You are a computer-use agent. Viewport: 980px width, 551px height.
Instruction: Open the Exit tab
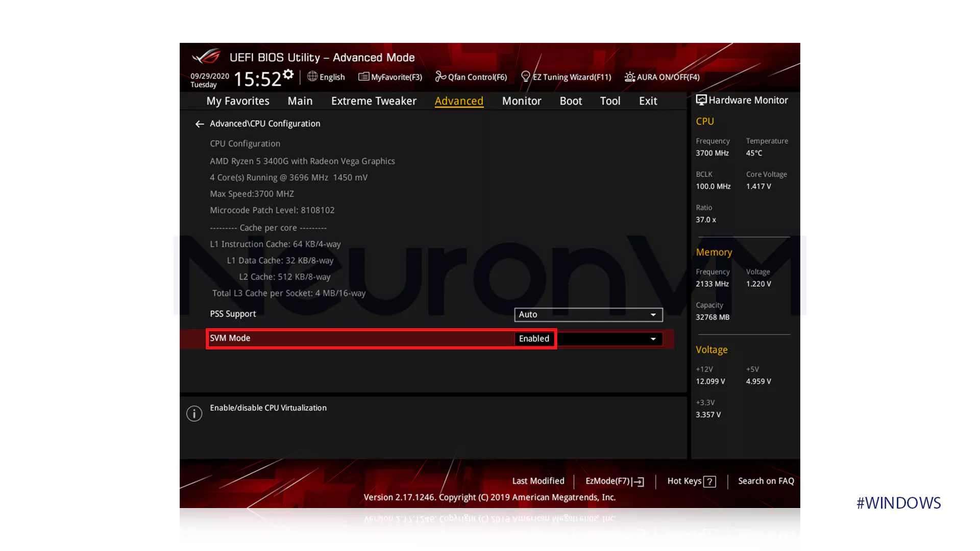pyautogui.click(x=648, y=101)
